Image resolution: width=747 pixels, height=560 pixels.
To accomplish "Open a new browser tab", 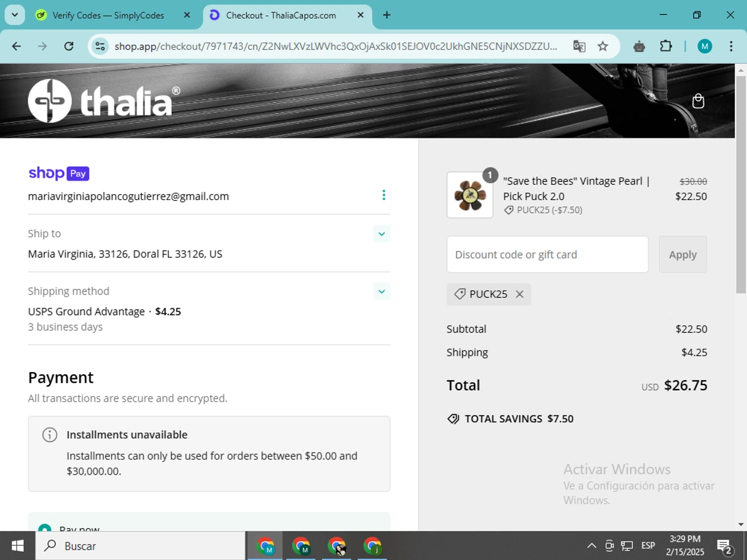I will point(387,15).
